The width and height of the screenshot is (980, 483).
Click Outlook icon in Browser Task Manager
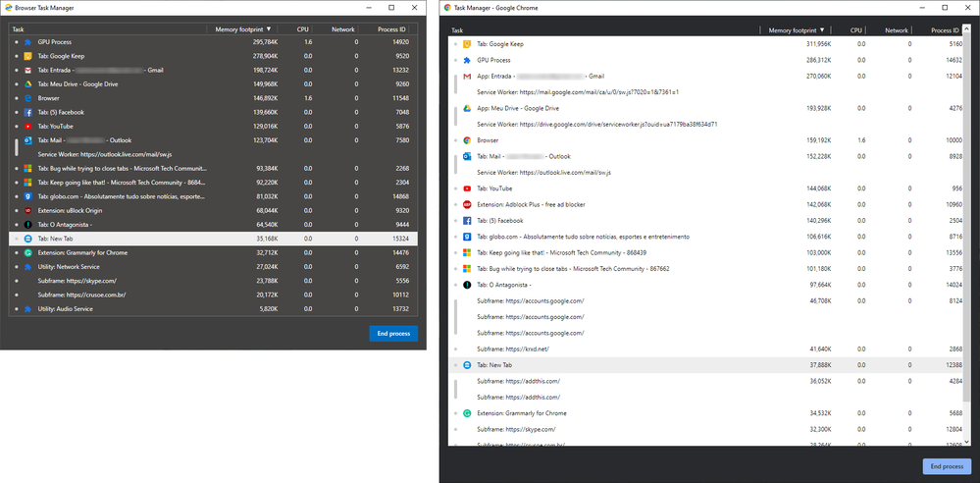coord(27,140)
